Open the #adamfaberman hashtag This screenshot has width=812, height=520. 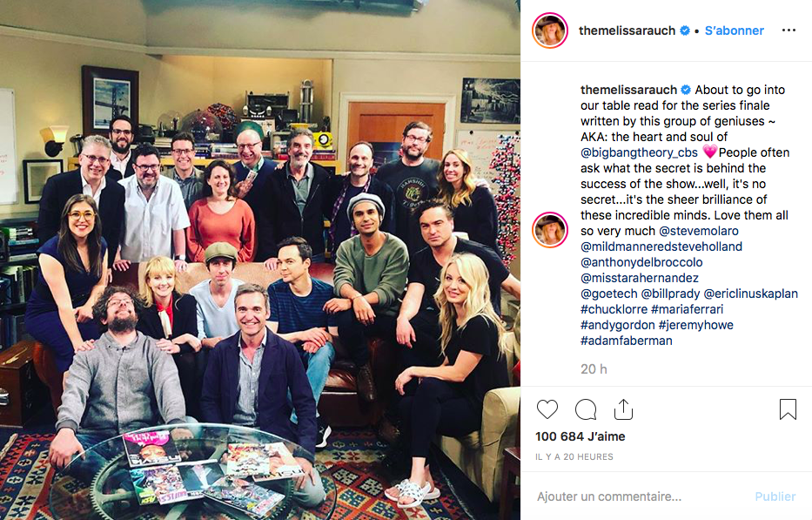[626, 341]
